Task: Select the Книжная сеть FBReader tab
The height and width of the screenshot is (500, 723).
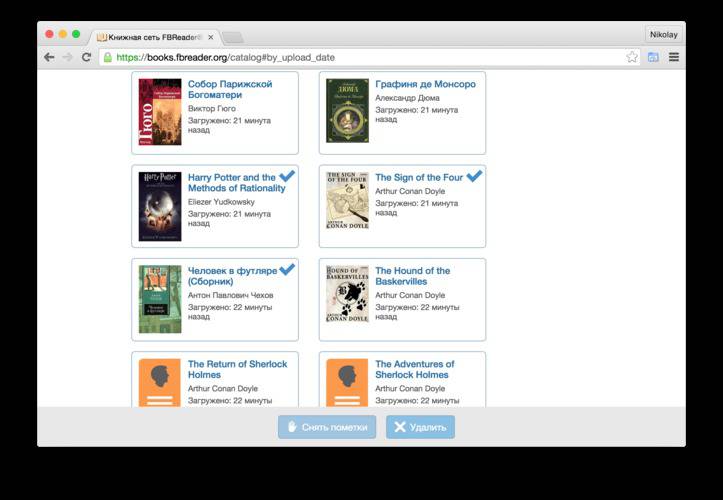Action: (154, 37)
